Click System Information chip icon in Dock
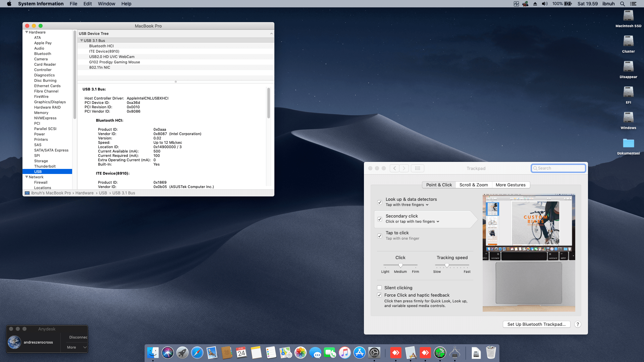 pyautogui.click(x=455, y=353)
